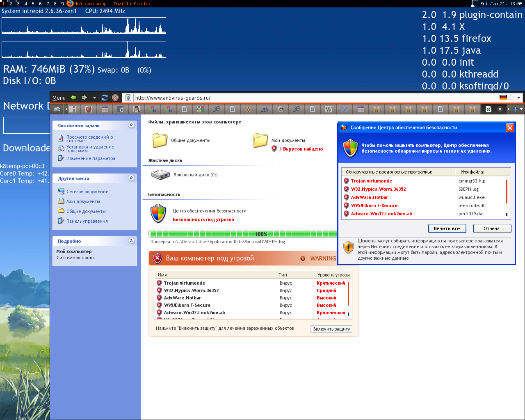Switch to the Wikipedia W tab
The height and width of the screenshot is (420, 525).
329,109
